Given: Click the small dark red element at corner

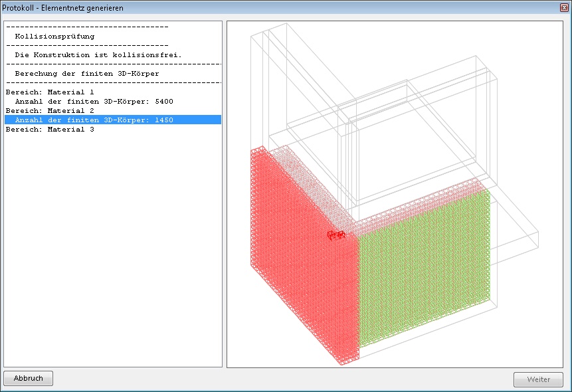Looking at the screenshot, I should 336,235.
